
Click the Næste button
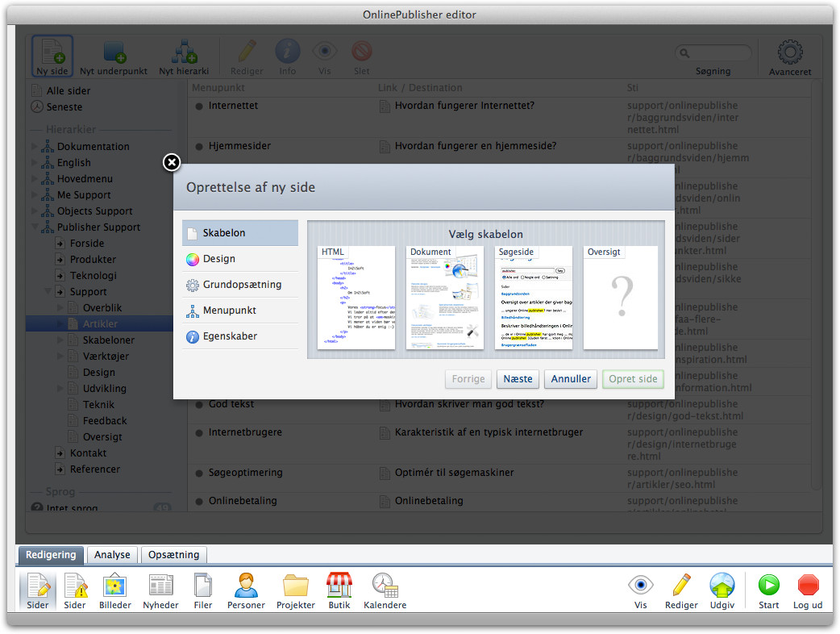click(x=518, y=379)
